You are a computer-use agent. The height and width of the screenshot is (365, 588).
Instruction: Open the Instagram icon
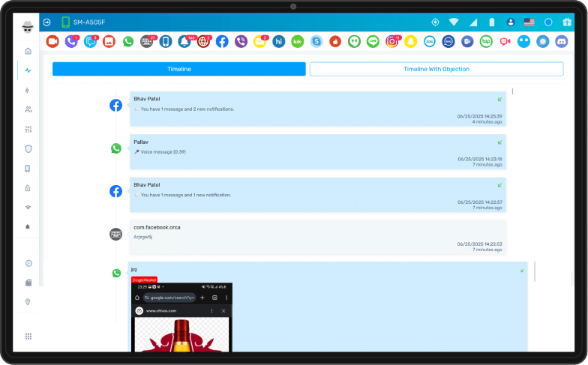391,42
